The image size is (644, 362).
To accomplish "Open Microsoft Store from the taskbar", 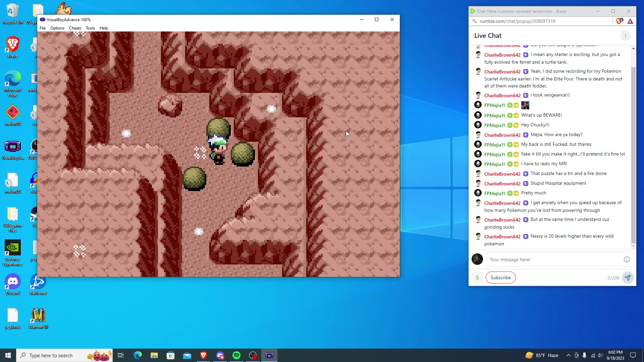I will [x=171, y=355].
